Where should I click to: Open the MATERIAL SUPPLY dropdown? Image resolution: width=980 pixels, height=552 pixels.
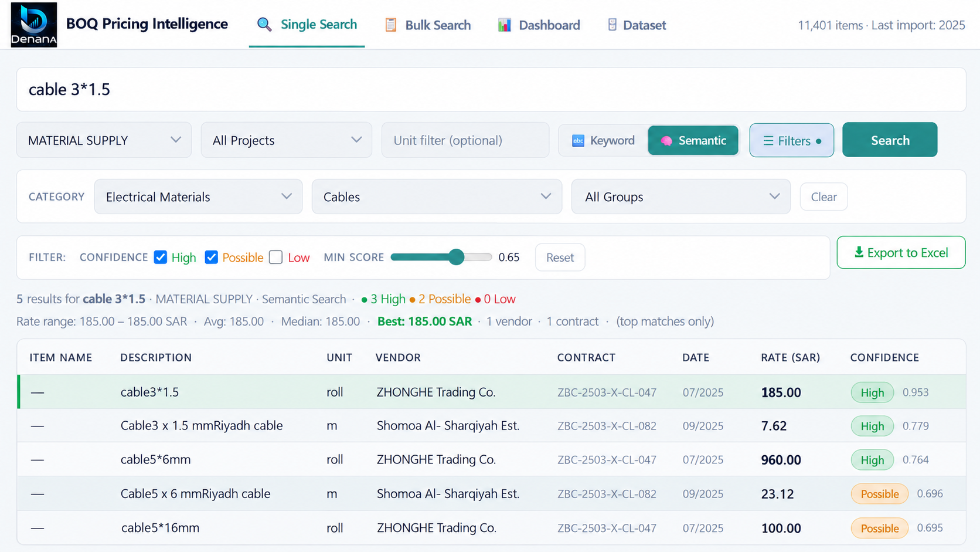pos(104,140)
